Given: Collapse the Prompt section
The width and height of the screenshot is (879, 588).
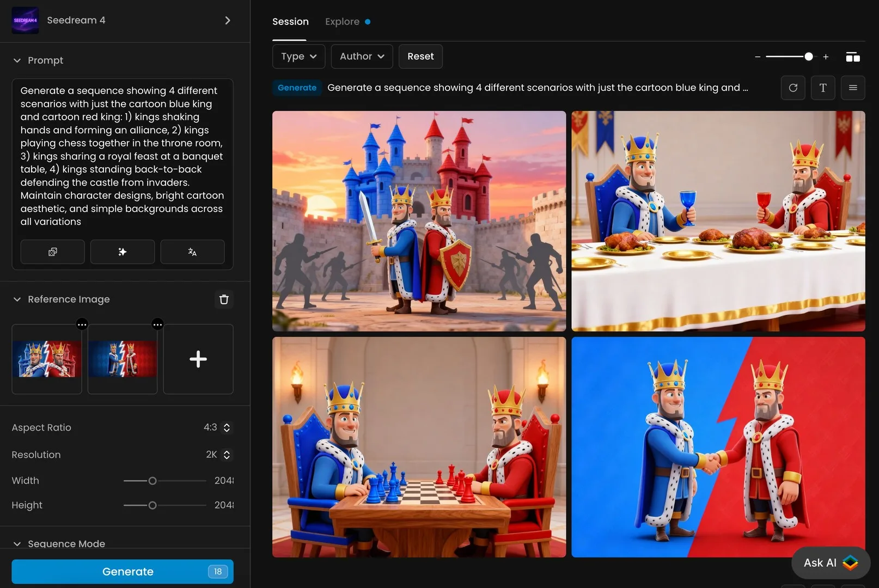Looking at the screenshot, I should [17, 60].
